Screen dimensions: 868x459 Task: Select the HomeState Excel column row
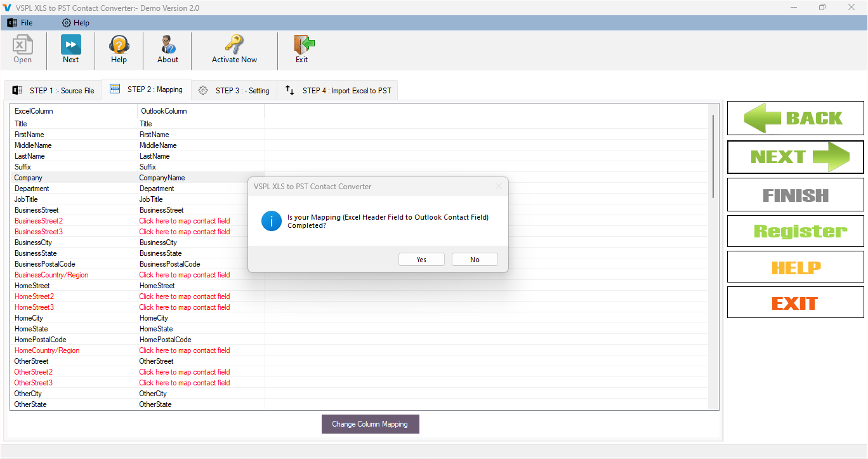tap(31, 329)
